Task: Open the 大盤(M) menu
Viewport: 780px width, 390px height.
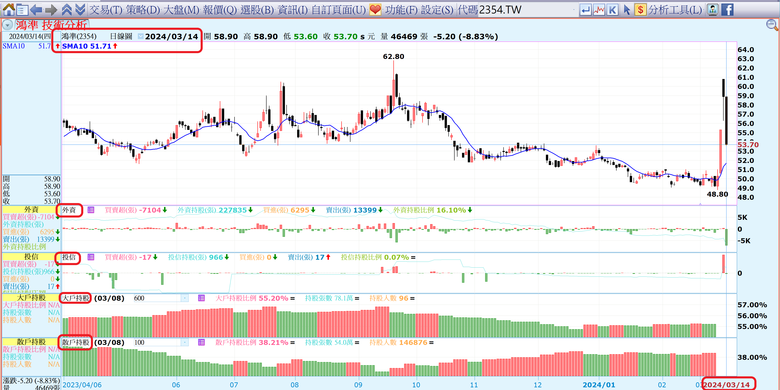Action: pos(182,10)
